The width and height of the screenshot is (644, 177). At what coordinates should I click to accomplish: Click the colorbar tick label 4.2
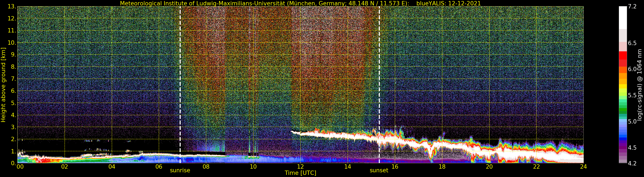point(632,163)
